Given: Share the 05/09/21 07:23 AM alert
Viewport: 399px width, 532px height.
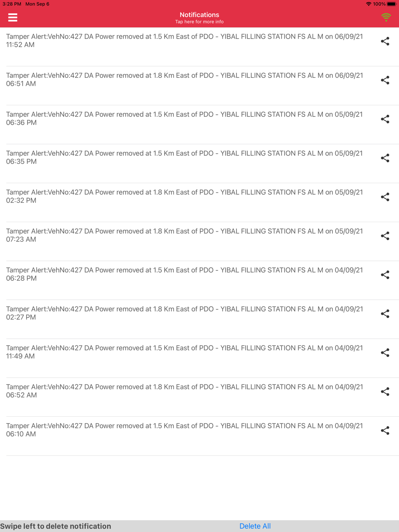Looking at the screenshot, I should (x=385, y=236).
